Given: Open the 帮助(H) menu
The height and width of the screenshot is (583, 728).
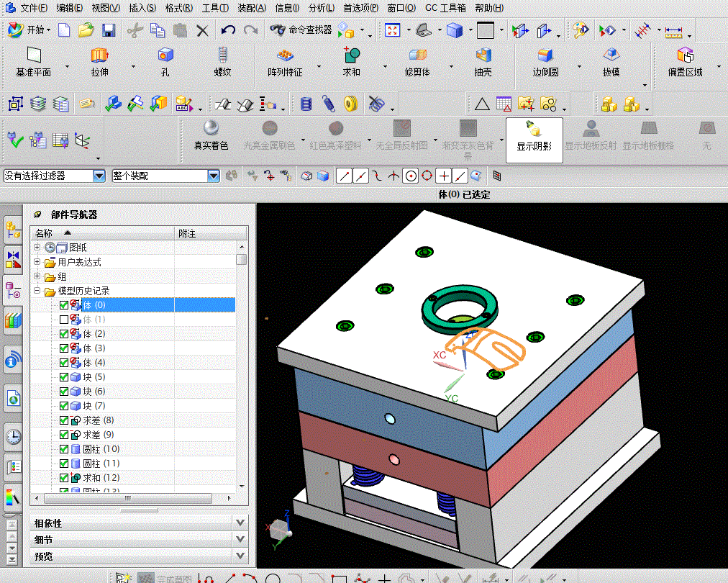Looking at the screenshot, I should [489, 8].
